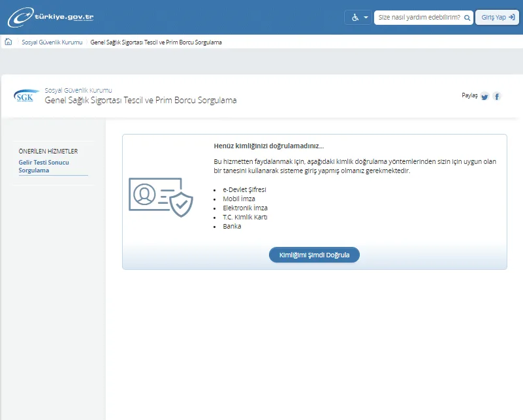Select 'T.C. Kimlik Kartı' list item text
523x420 pixels.
(245, 217)
